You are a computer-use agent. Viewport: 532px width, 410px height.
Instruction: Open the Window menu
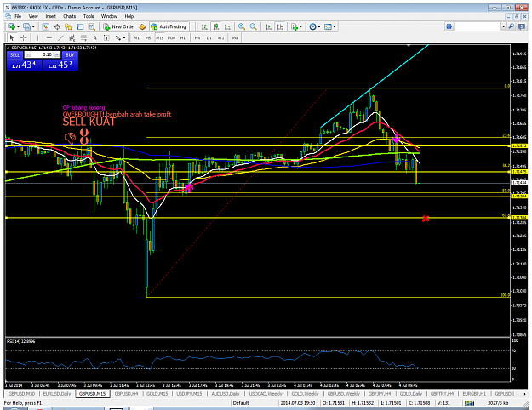[x=109, y=16]
